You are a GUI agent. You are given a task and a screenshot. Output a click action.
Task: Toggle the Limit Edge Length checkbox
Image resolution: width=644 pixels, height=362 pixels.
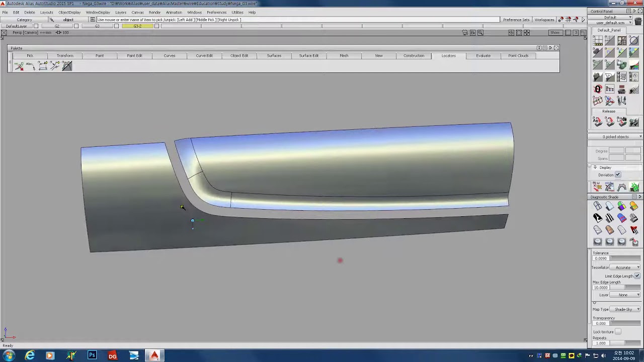coord(637,276)
